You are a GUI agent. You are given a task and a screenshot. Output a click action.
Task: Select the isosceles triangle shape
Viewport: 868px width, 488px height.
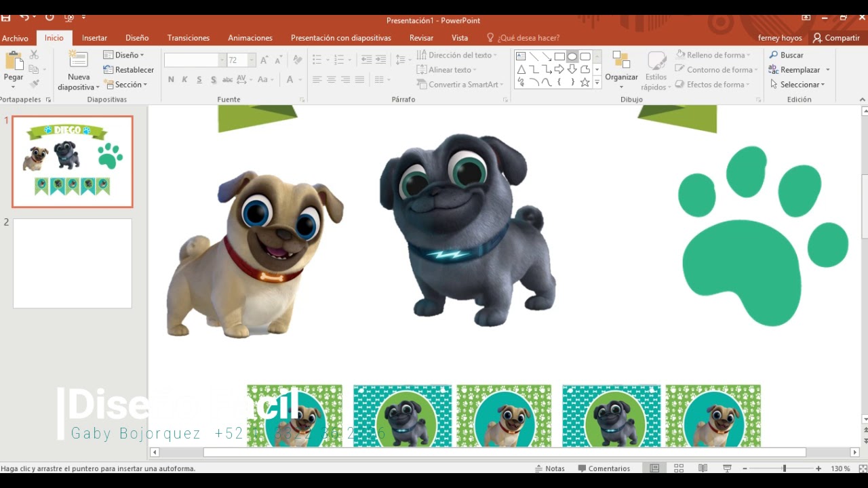click(521, 69)
